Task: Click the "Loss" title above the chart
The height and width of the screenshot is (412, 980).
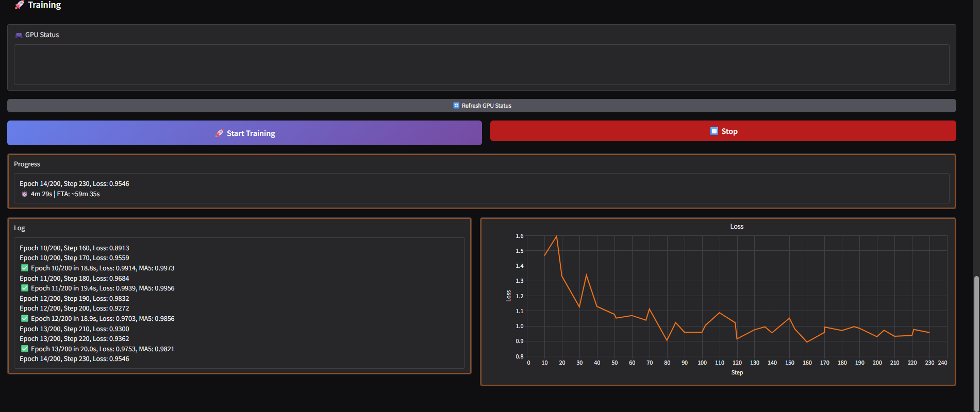Action: [737, 227]
